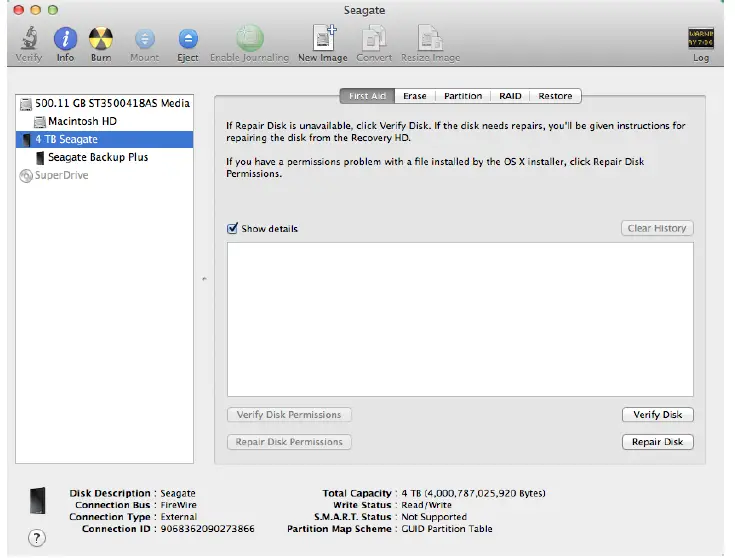Click the Clear History button
Screen dimensions: 735x559
[x=657, y=228]
